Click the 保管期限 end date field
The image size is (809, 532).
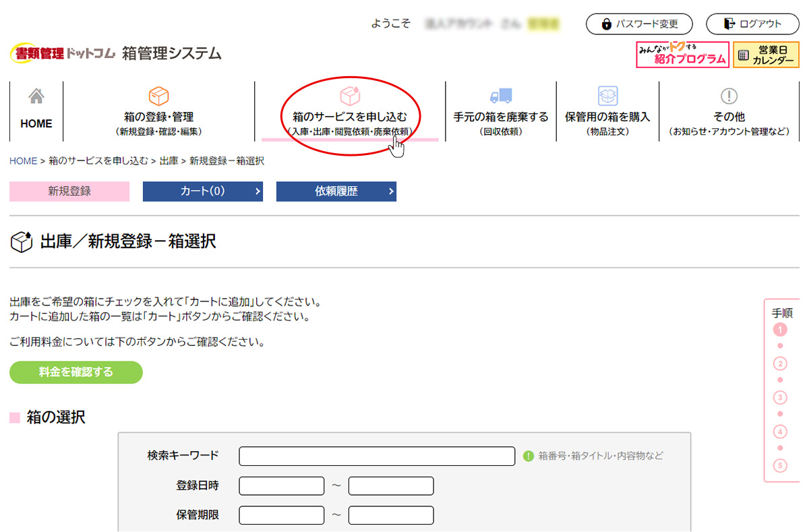click(x=390, y=515)
